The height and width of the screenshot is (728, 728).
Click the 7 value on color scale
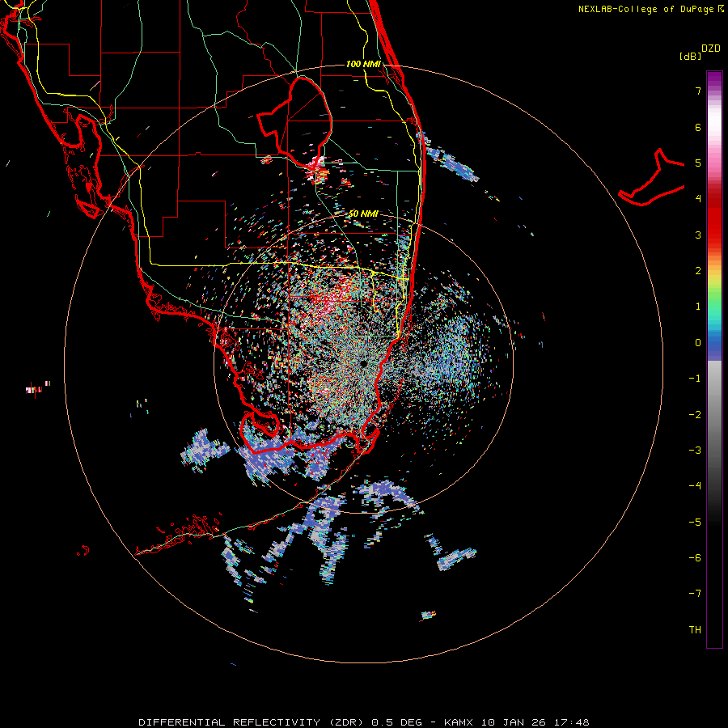pos(698,91)
